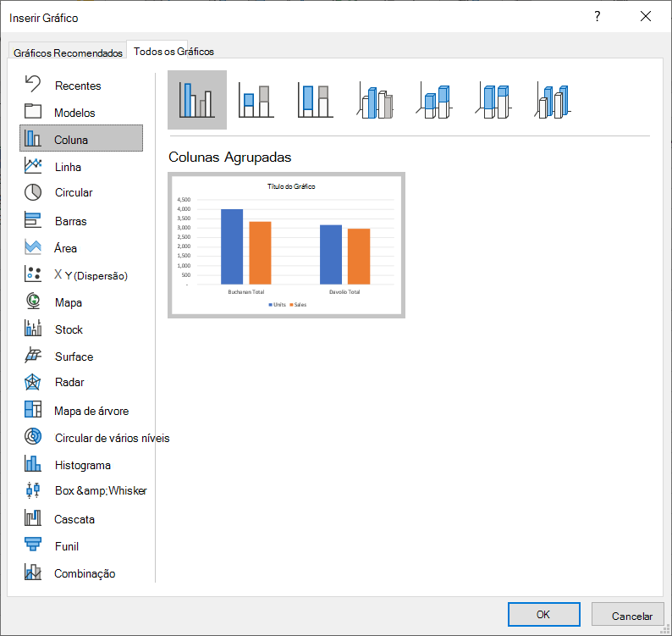Viewport: 672px width, 636px height.
Task: Select the 3-D Clustered Column icon
Action: (375, 100)
